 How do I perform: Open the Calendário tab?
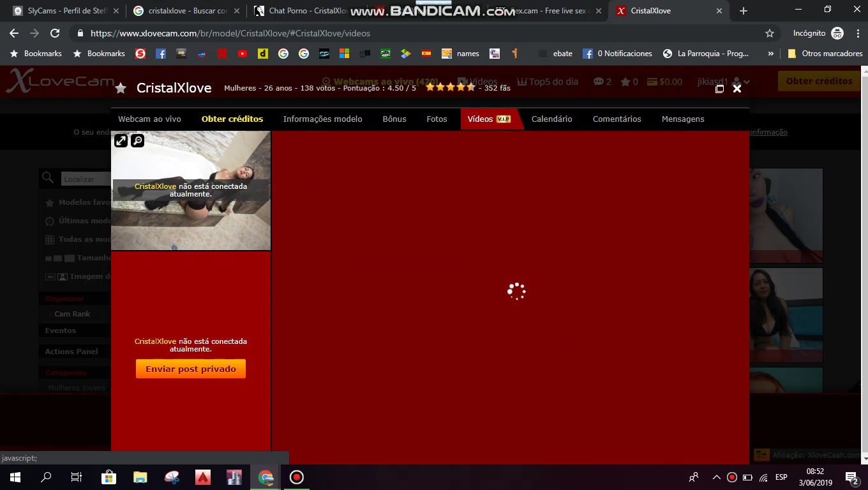click(x=551, y=119)
